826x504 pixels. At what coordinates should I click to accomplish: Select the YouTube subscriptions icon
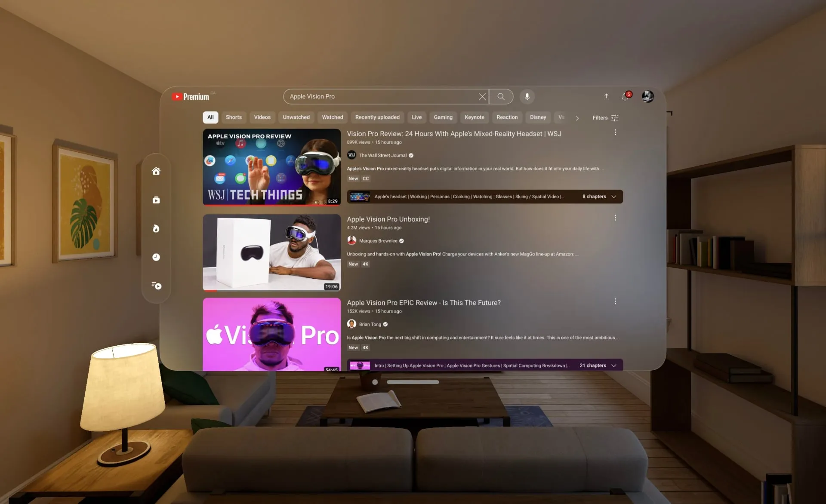pyautogui.click(x=156, y=200)
